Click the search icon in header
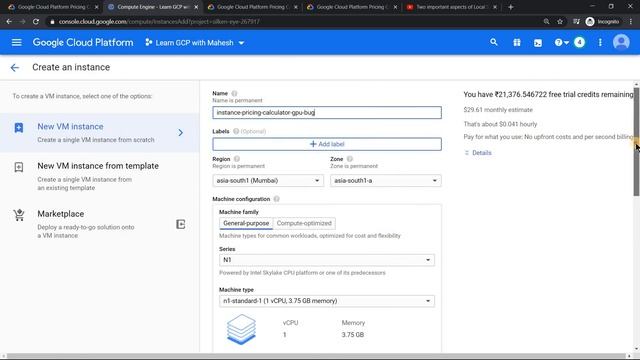 coord(494,42)
